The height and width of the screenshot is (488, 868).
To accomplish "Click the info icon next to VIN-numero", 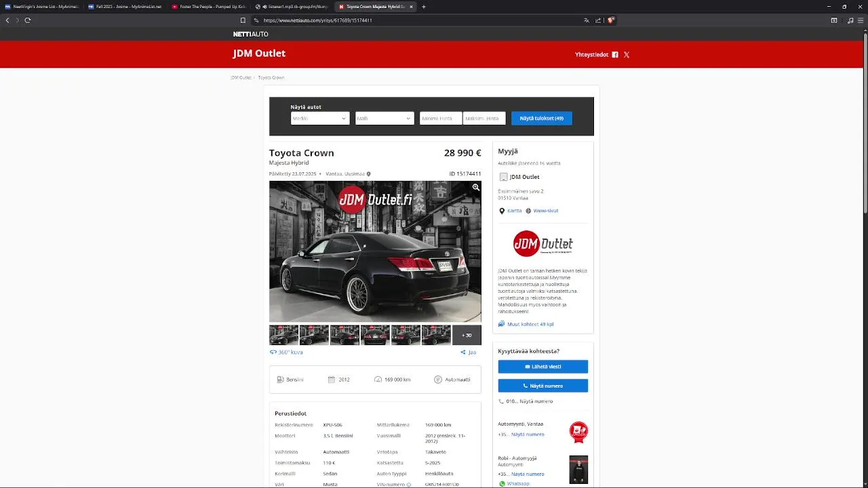I will coord(409,485).
